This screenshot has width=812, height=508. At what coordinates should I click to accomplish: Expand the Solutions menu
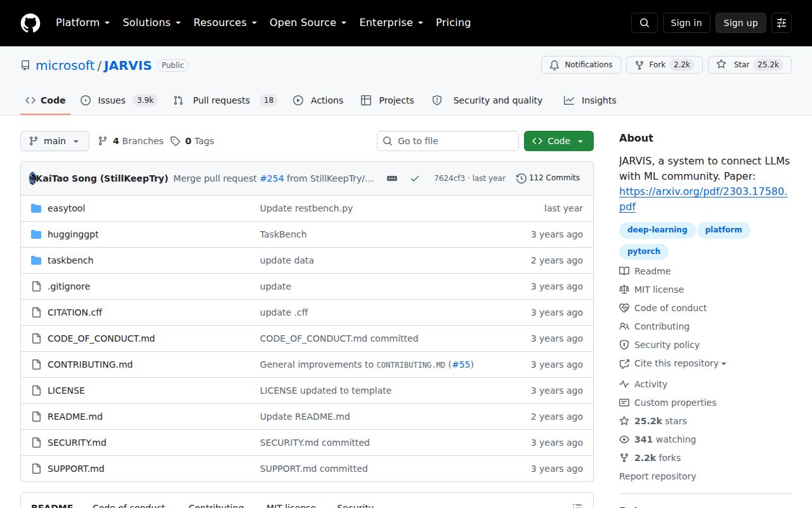click(x=152, y=23)
